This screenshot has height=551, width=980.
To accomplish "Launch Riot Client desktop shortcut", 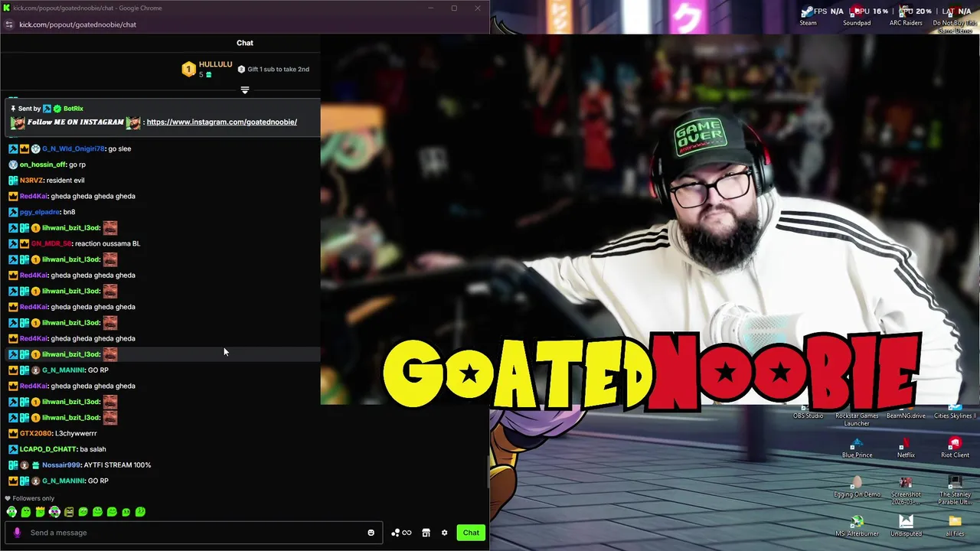I will click(955, 448).
